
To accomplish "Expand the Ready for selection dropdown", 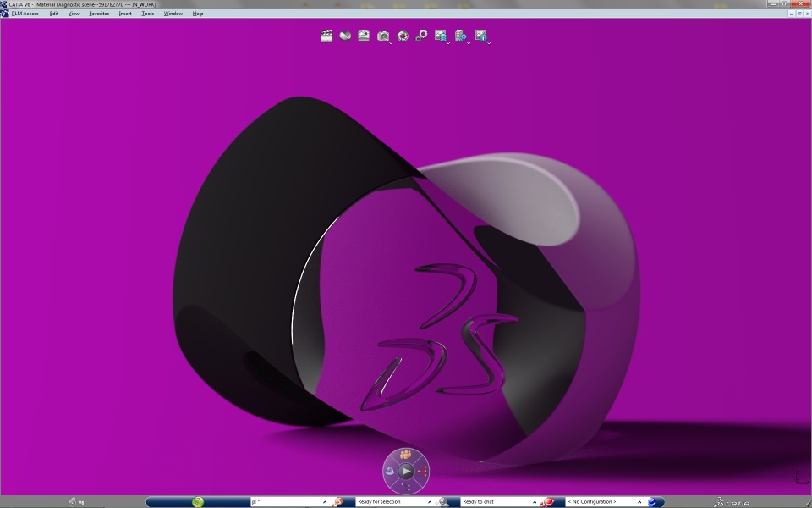I will click(430, 502).
